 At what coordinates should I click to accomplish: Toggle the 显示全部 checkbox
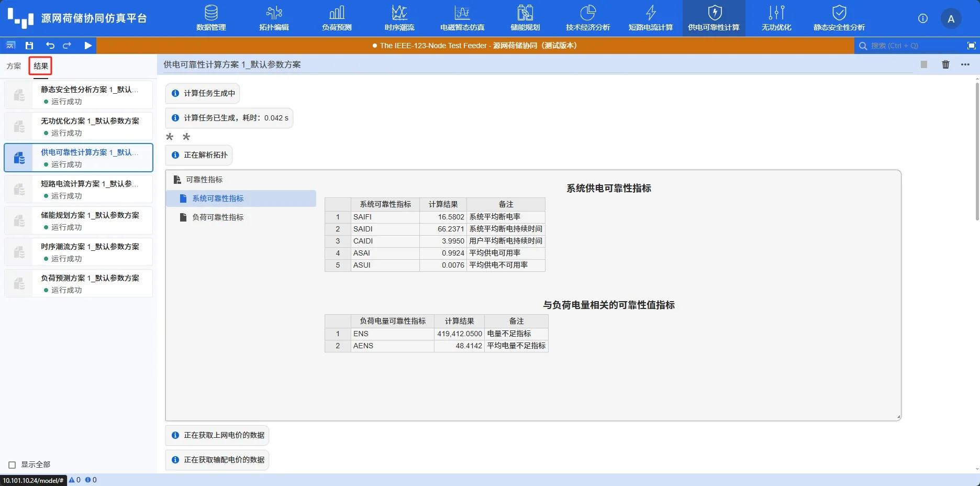pyautogui.click(x=12, y=465)
